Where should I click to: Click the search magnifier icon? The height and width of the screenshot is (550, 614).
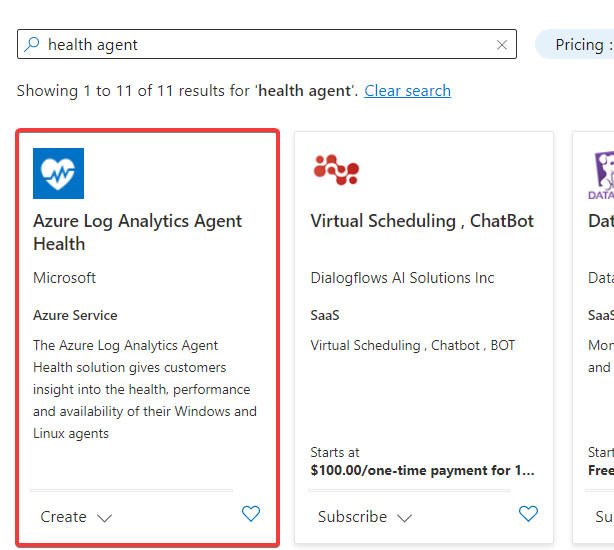tap(33, 45)
